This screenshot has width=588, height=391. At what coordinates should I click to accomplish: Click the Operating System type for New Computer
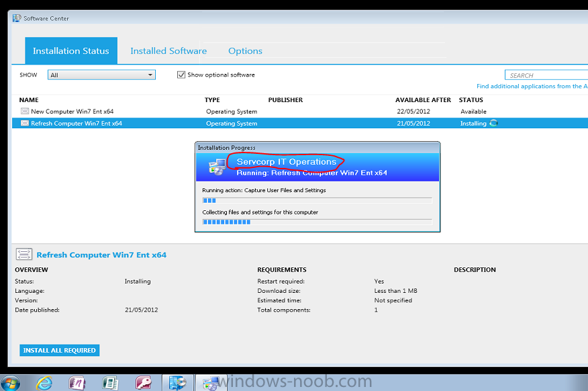click(232, 112)
